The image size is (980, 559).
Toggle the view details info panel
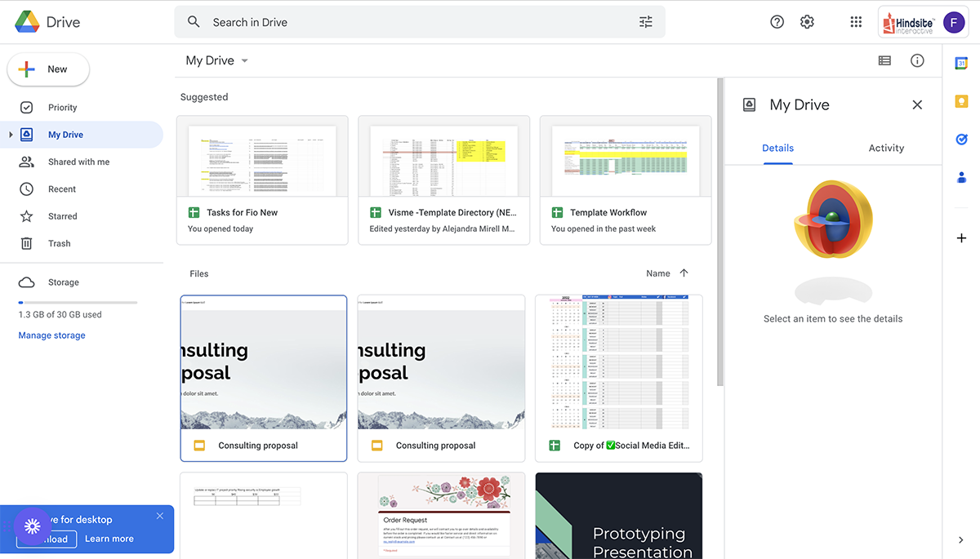pyautogui.click(x=917, y=60)
